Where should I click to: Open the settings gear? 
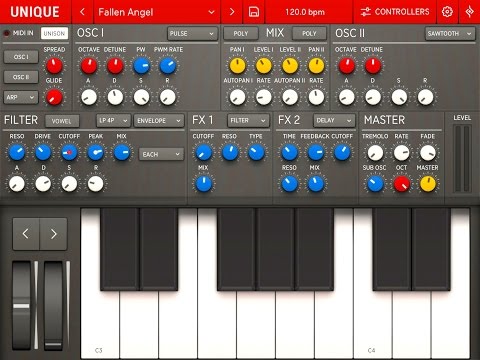pyautogui.click(x=447, y=12)
